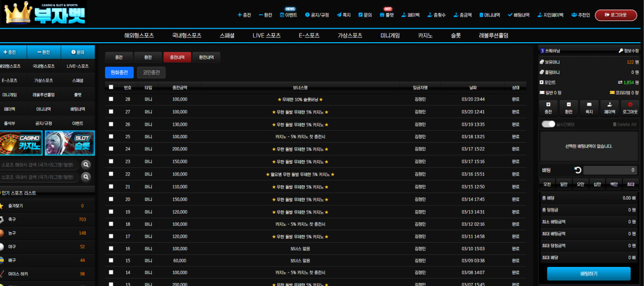Click the blue 배팅하기 button
The height and width of the screenshot is (286, 644).
(589, 273)
